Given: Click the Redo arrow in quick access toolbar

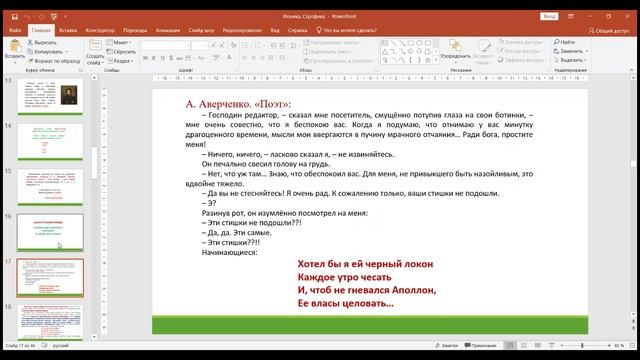Looking at the screenshot, I should 41,17.
